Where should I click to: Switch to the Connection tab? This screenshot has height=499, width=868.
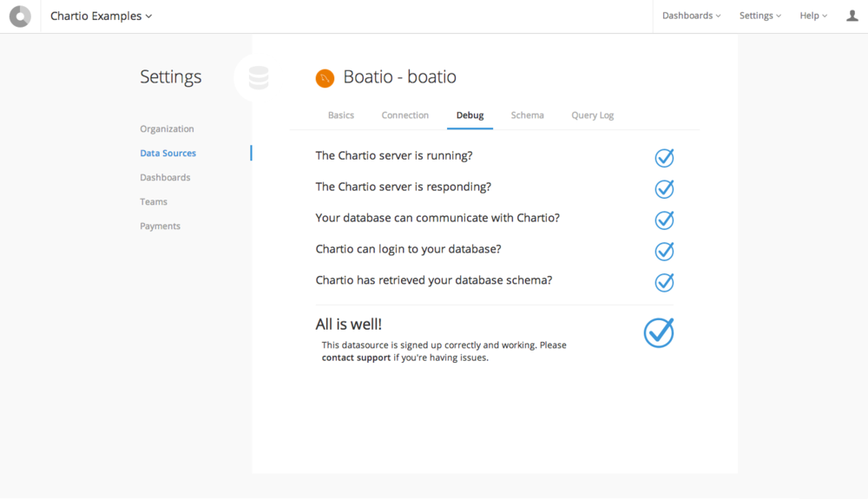click(x=405, y=115)
